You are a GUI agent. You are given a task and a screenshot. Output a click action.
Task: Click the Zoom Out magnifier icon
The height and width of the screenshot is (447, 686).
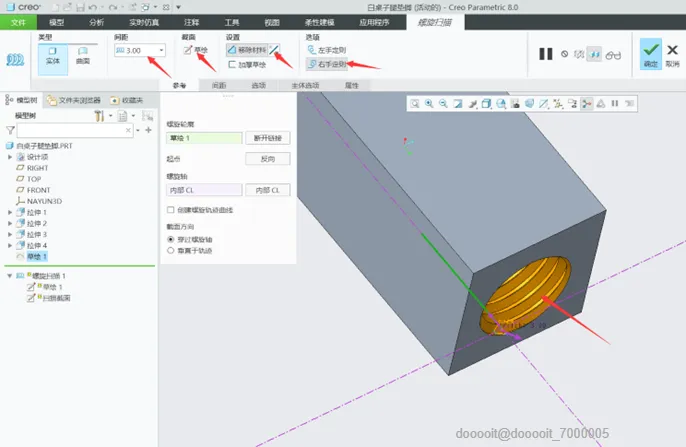click(x=443, y=104)
